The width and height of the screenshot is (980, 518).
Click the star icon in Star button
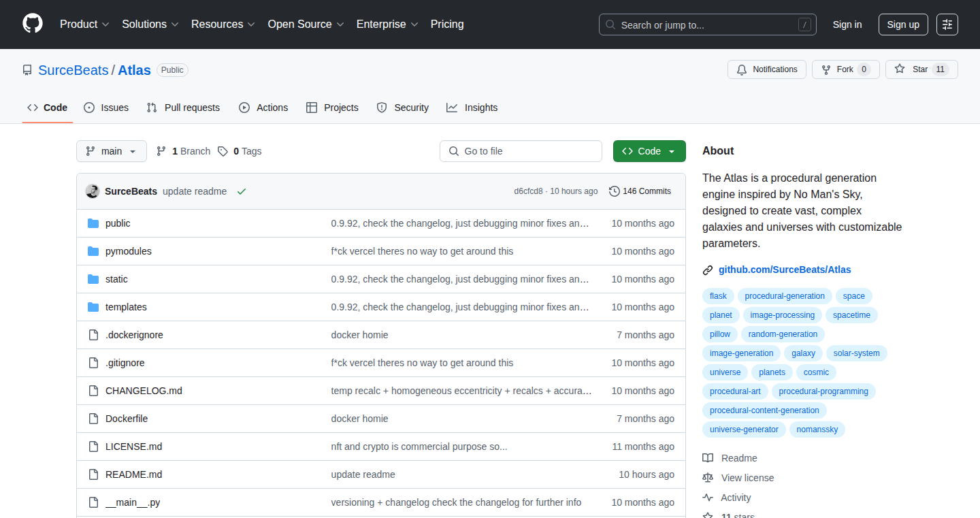[x=900, y=69]
